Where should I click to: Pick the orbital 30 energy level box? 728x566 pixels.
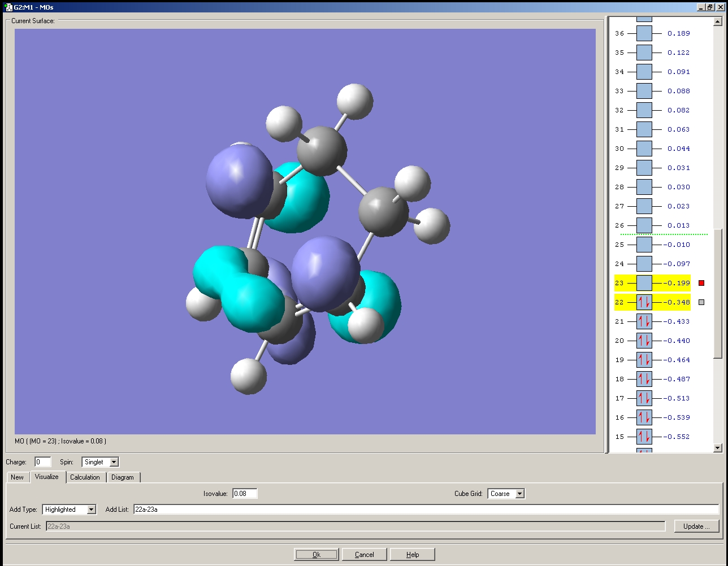644,149
